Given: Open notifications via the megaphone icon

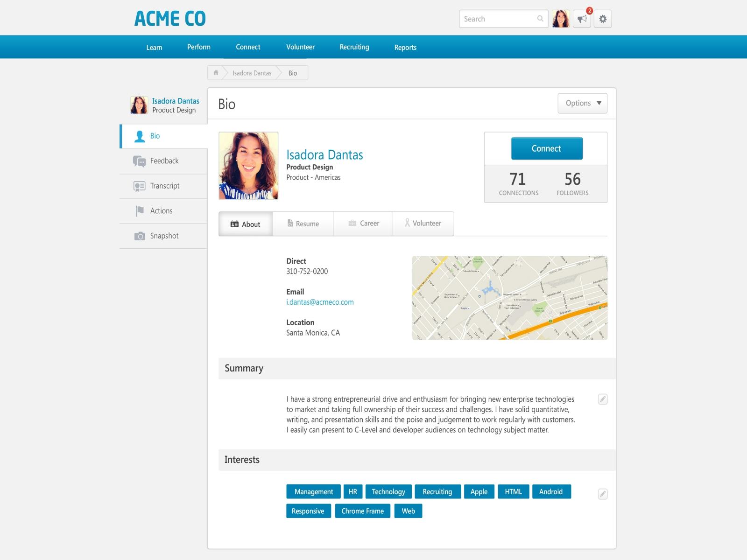Looking at the screenshot, I should (581, 19).
